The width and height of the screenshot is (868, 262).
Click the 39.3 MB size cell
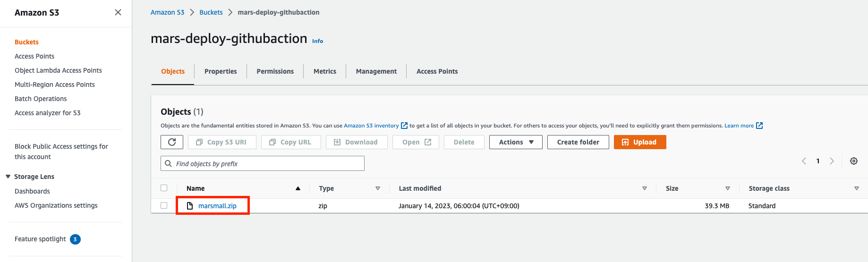(x=717, y=206)
